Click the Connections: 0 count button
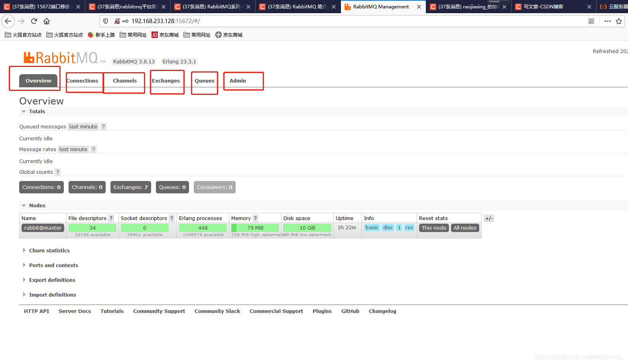This screenshot has height=364, width=628. pos(41,187)
